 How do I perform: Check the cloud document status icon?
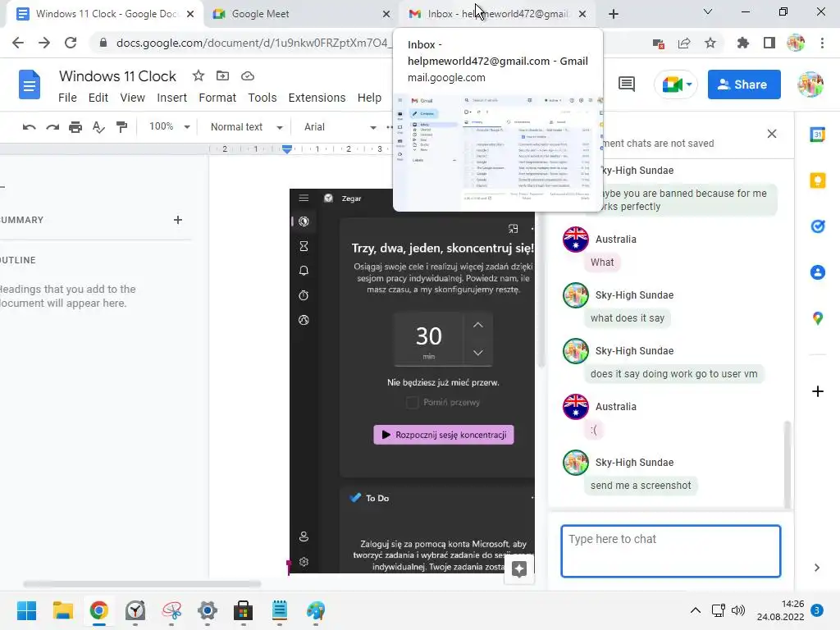[248, 76]
